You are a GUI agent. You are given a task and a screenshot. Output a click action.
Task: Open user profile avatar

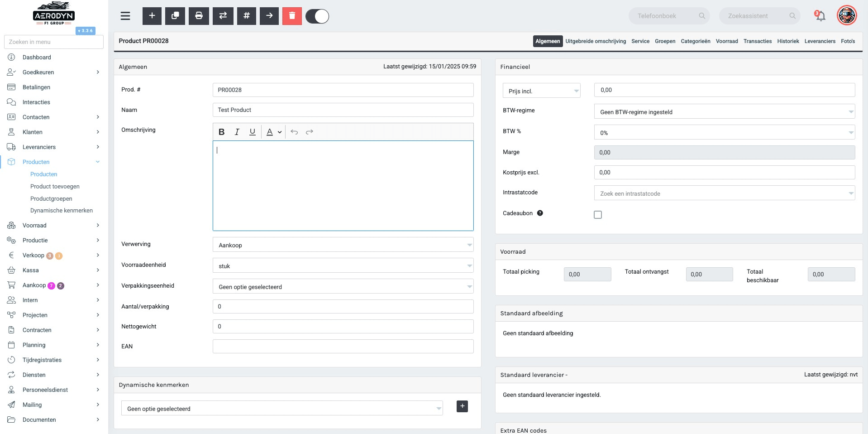(847, 15)
